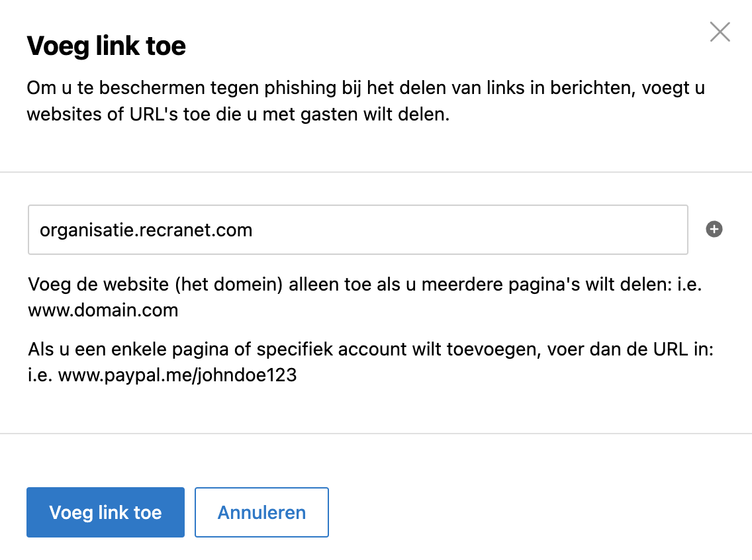752x560 pixels.
Task: Focus the link input field
Action: click(x=357, y=230)
